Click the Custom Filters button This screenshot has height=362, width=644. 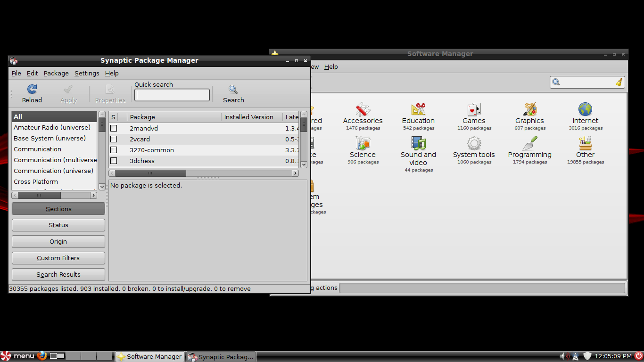tap(58, 258)
